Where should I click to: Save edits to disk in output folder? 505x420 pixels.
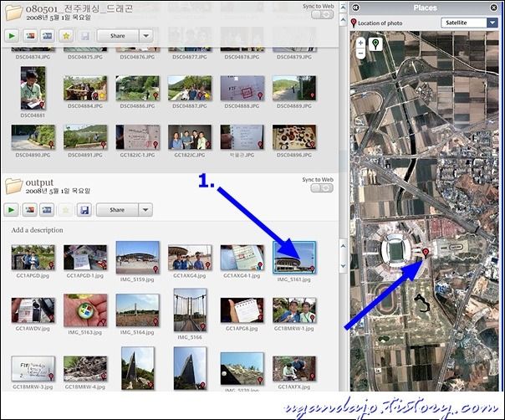[x=84, y=210]
